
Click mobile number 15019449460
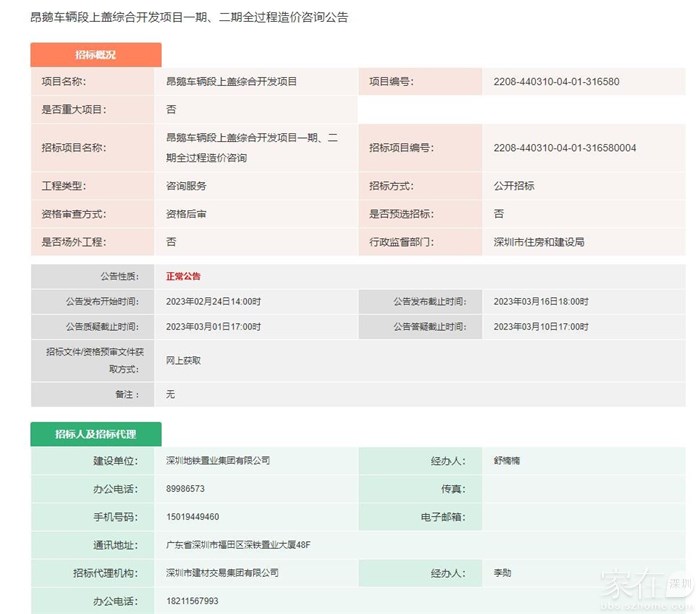(192, 517)
